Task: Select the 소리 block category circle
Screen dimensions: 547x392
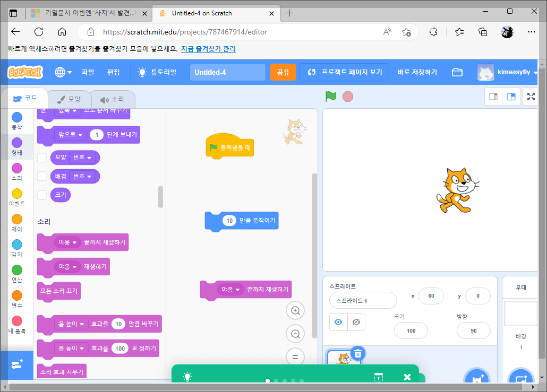Action: (x=17, y=168)
